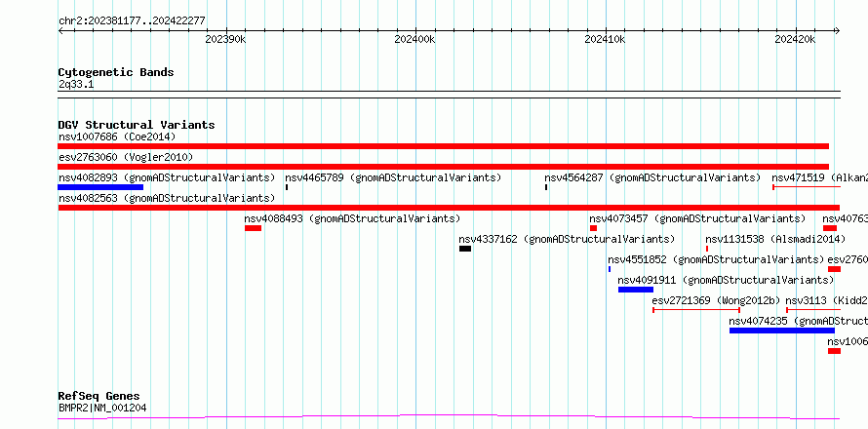Open the nsv4465789 gnomAD variant label

click(x=393, y=177)
